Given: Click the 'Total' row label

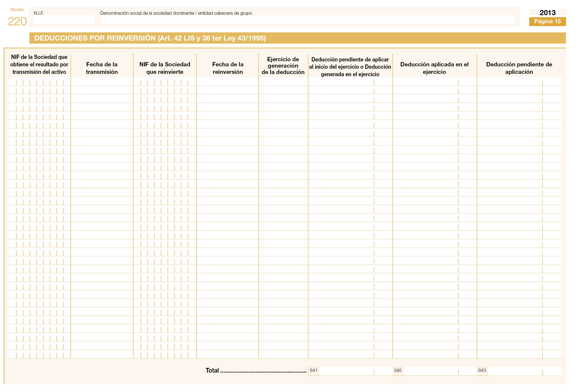Looking at the screenshot, I should coord(212,370).
